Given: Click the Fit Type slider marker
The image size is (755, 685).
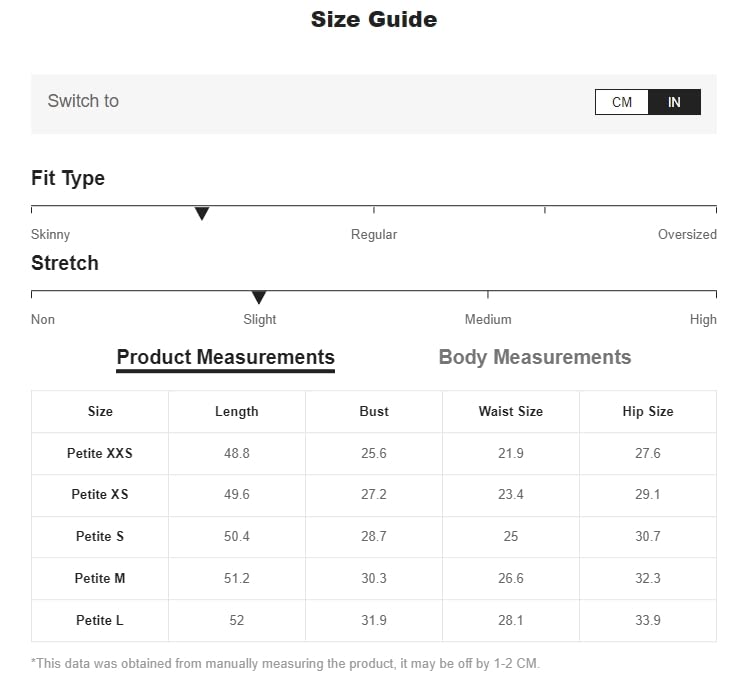Looking at the screenshot, I should point(202,213).
